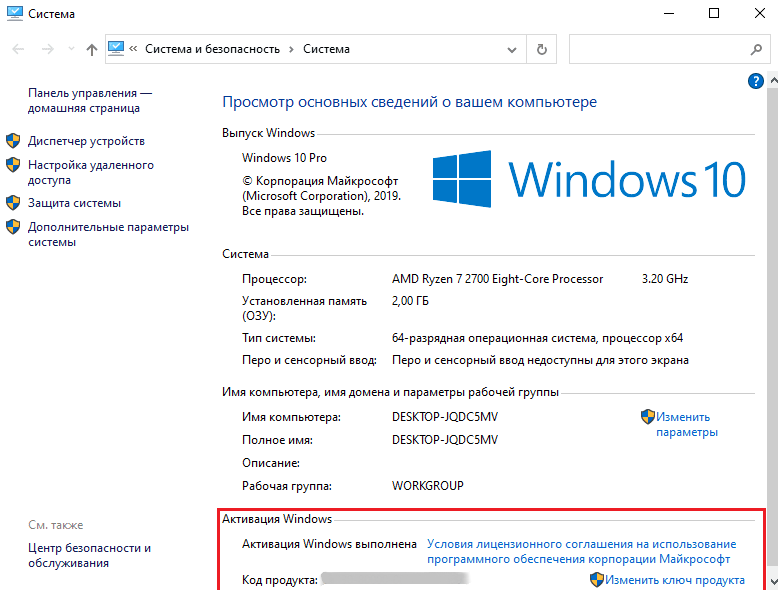Select computer name value next to 'Имя компьютера:'

tap(445, 417)
